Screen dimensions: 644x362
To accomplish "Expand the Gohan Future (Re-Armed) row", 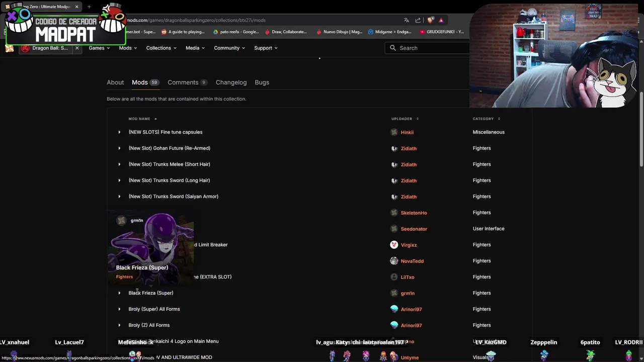I will pos(119,148).
